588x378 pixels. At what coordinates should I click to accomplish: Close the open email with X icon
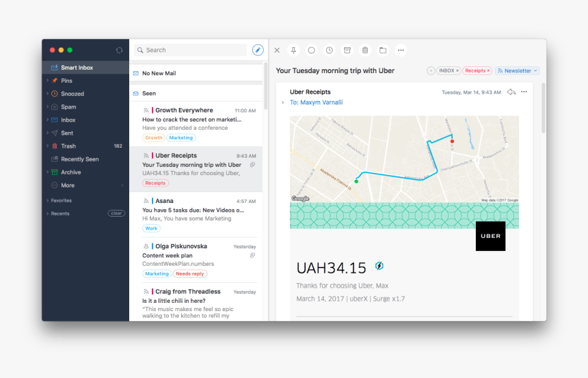[x=277, y=50]
